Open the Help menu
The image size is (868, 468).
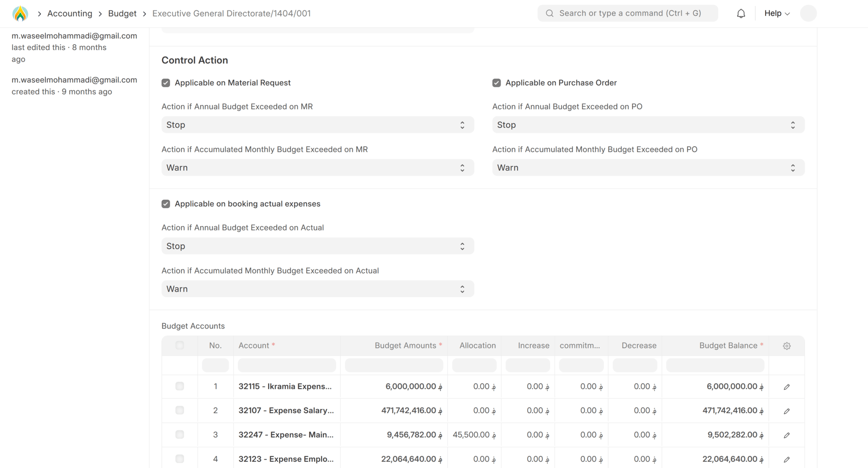[x=777, y=13]
